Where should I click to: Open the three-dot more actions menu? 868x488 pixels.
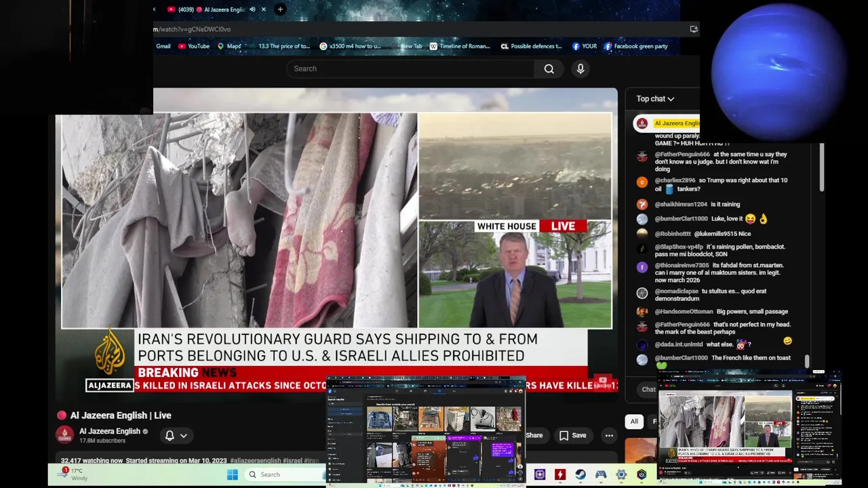609,435
